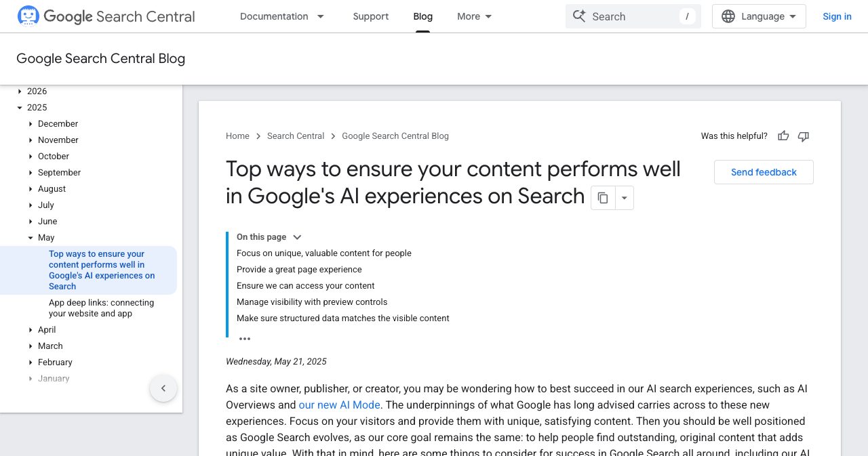Click 'Was this helpful?' label
868x456 pixels.
coord(734,136)
